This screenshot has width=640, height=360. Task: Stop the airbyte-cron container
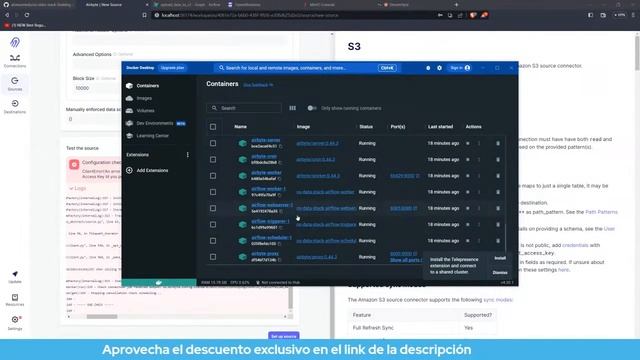tap(468, 160)
